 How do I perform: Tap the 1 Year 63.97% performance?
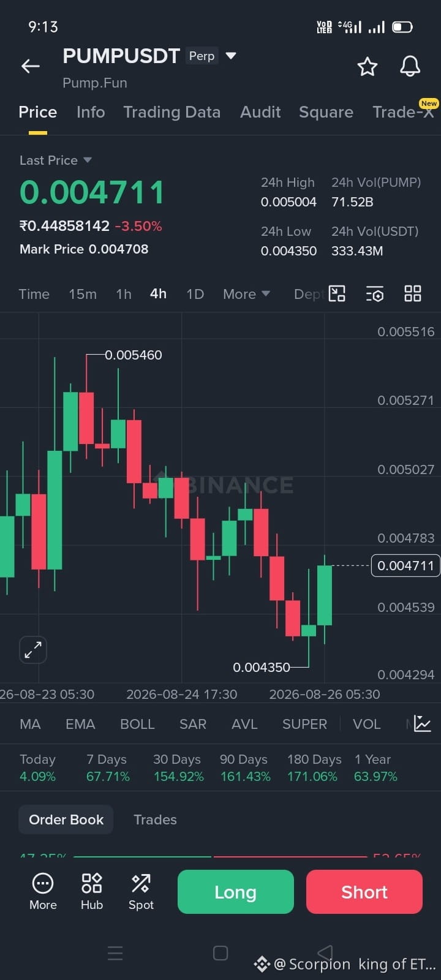[375, 768]
